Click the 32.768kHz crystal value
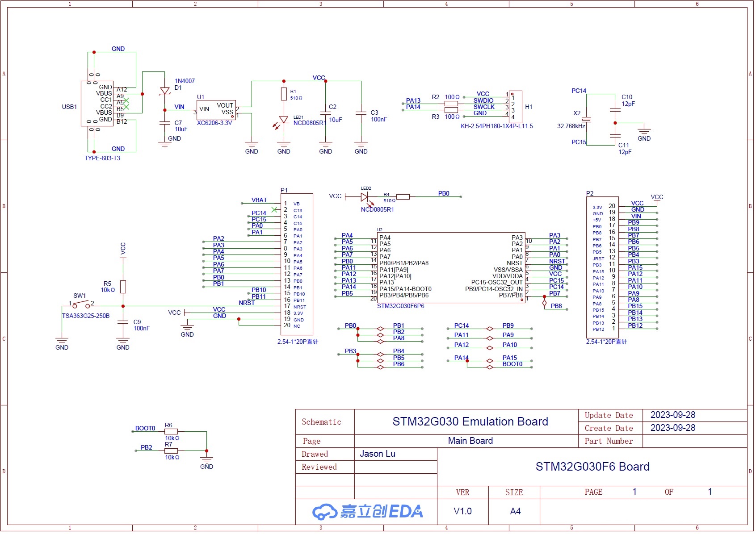The image size is (756, 534). coord(571,126)
